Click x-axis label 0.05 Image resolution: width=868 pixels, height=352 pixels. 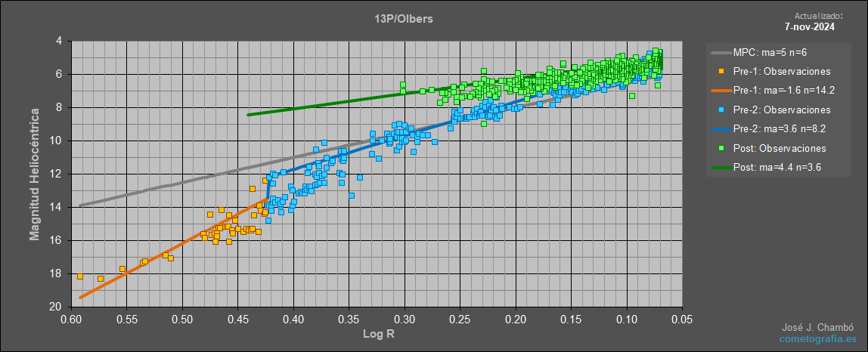pyautogui.click(x=682, y=320)
